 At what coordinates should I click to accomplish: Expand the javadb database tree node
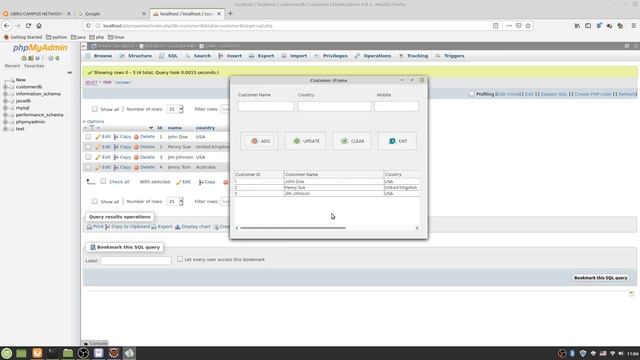(6, 101)
